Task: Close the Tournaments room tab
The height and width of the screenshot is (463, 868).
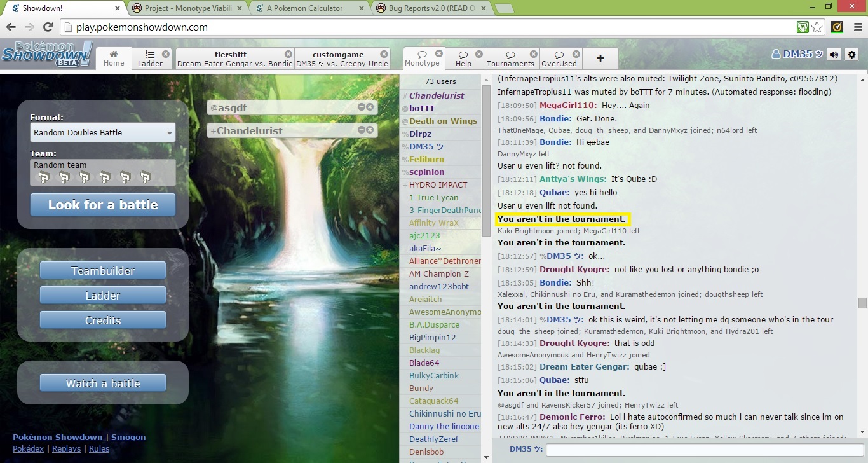Action: (x=533, y=54)
